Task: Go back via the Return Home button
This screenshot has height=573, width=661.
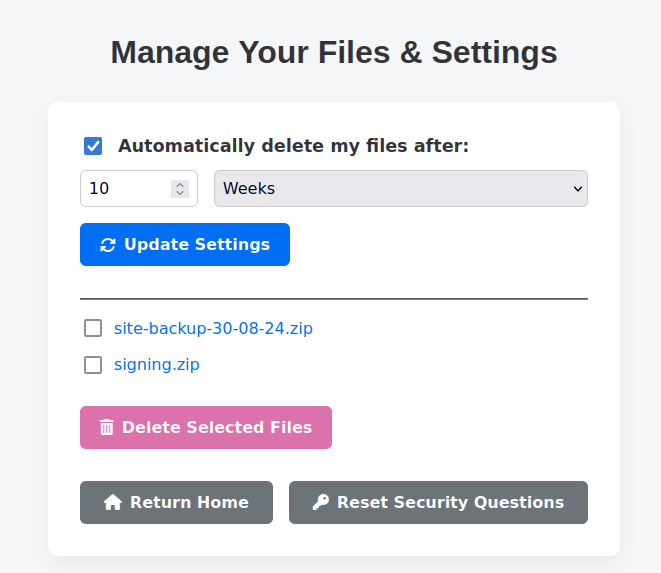Action: point(176,503)
